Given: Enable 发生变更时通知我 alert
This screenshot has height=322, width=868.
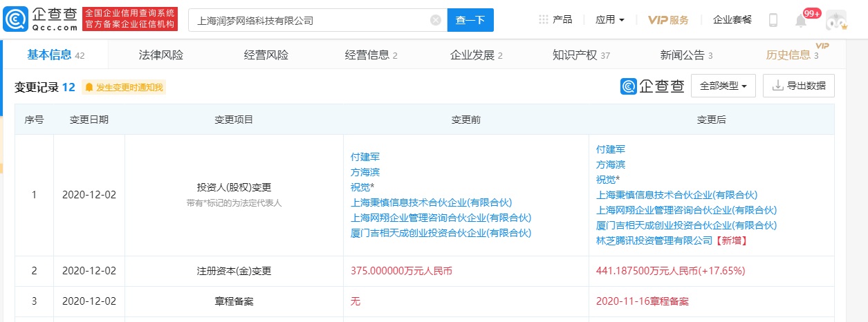Looking at the screenshot, I should (124, 87).
